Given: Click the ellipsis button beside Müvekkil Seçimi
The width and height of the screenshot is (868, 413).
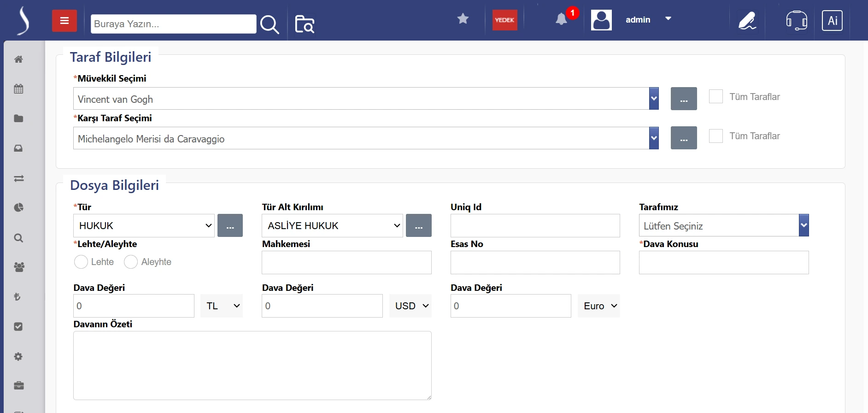Looking at the screenshot, I should pyautogui.click(x=684, y=99).
